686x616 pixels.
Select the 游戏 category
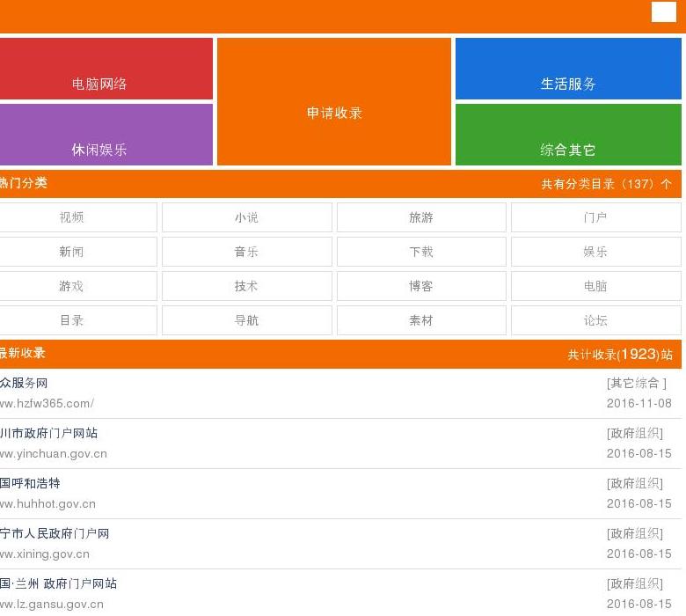point(78,286)
